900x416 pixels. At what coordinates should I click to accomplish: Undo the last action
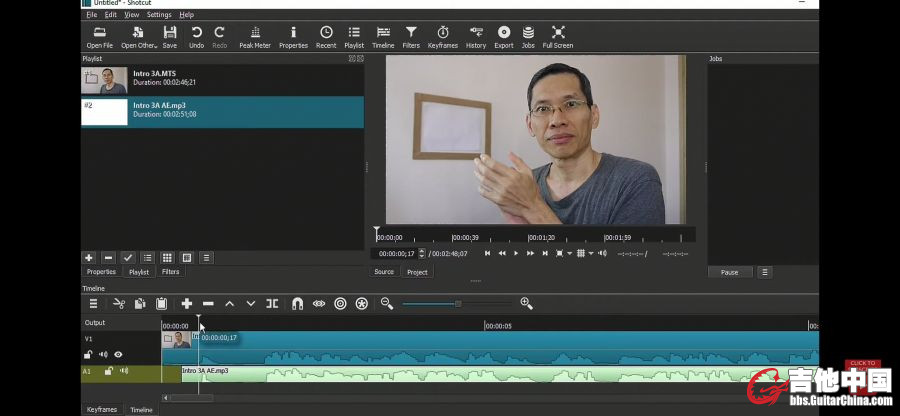196,37
